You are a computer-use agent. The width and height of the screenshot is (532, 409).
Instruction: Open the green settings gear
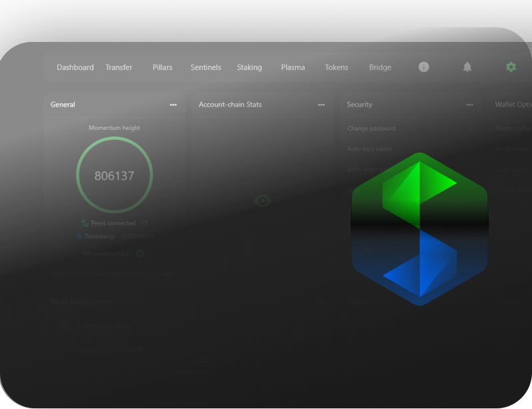point(511,67)
